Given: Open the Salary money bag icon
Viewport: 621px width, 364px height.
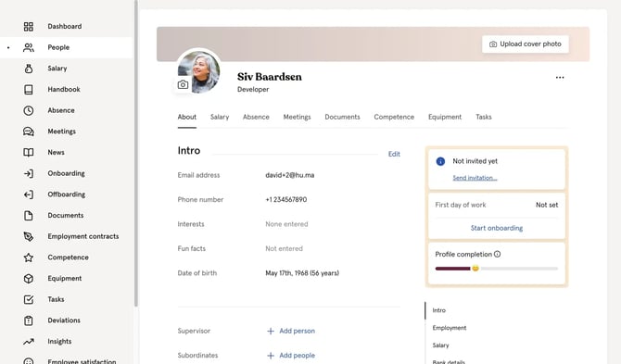Looking at the screenshot, I should pos(29,69).
